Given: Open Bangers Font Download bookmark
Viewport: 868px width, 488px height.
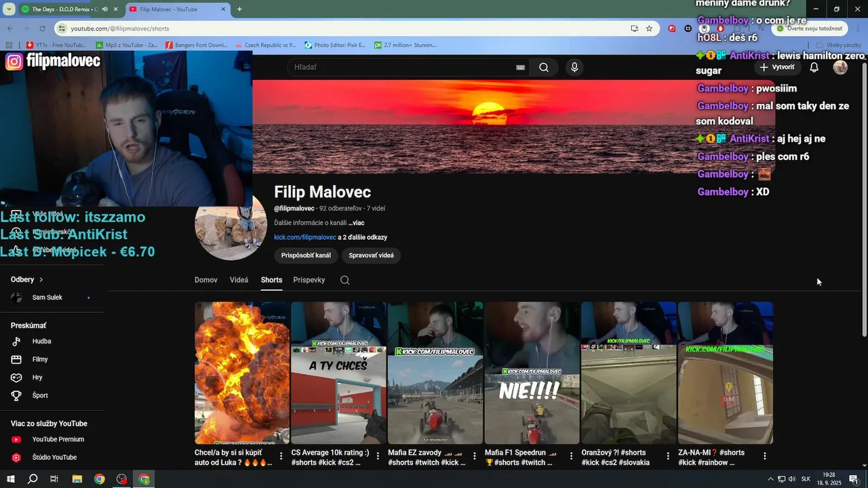Looking at the screenshot, I should [197, 45].
